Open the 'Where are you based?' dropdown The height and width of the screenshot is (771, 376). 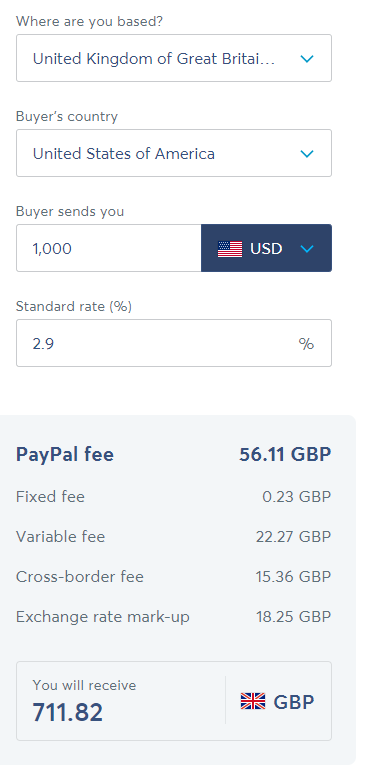point(174,58)
